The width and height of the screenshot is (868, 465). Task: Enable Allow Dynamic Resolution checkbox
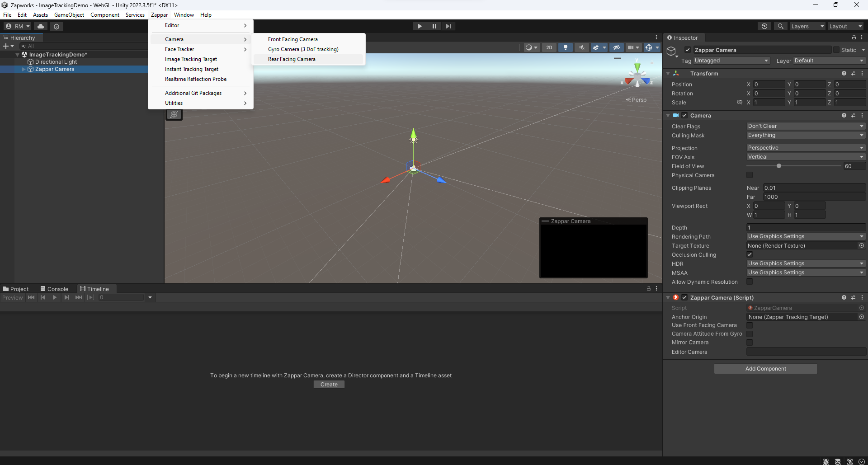coord(750,282)
